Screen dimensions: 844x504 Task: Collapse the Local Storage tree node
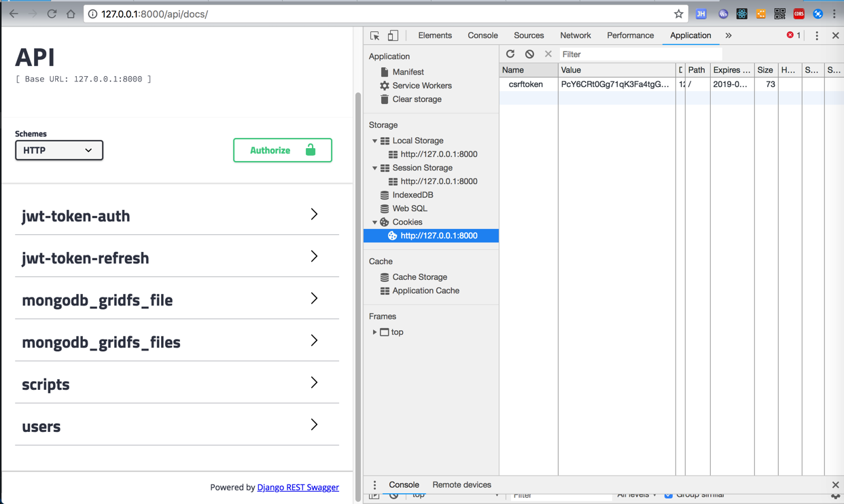point(374,141)
